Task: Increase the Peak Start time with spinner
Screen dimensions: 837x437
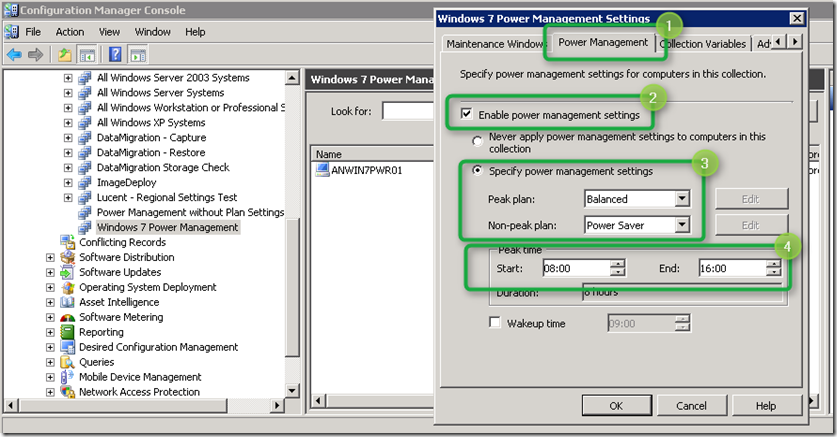Action: [x=618, y=264]
